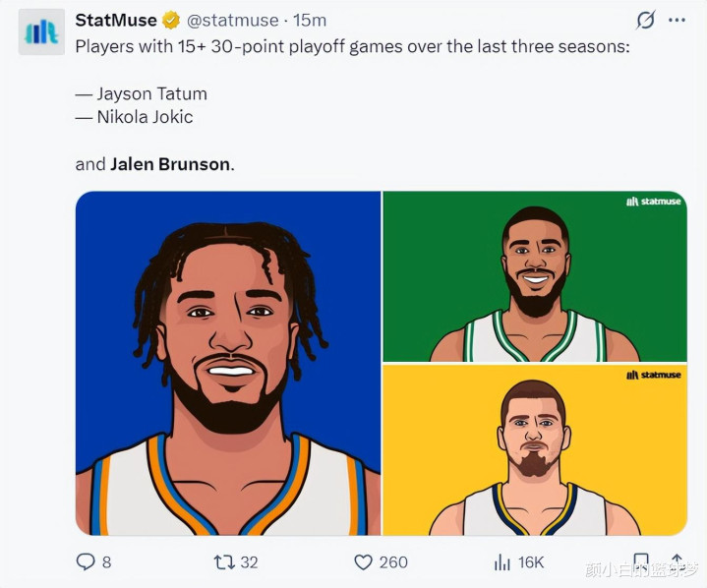Click the bold Jalen Brunson text
The height and width of the screenshot is (588, 707).
click(170, 164)
